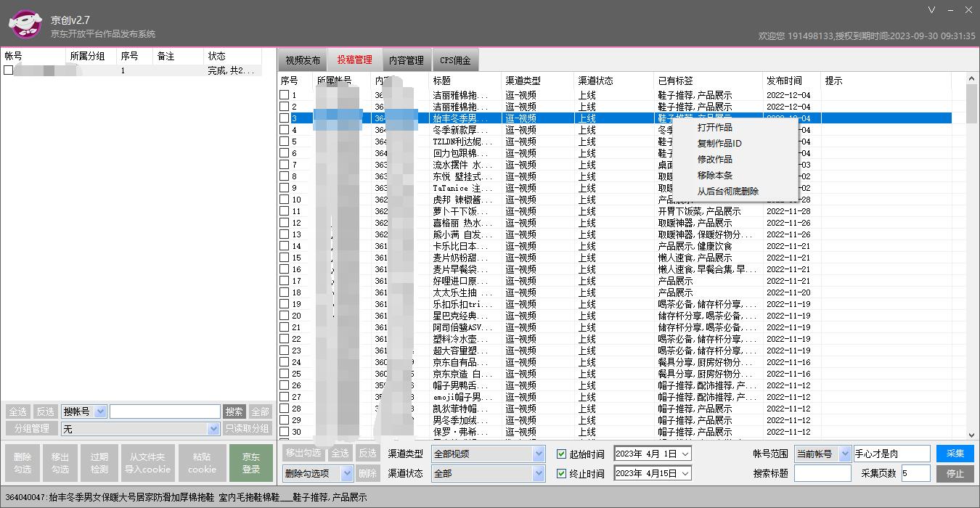Screen dimensions: 980x508
Task: Toggle checkbox of highlighted row 3
Action: pyautogui.click(x=285, y=118)
